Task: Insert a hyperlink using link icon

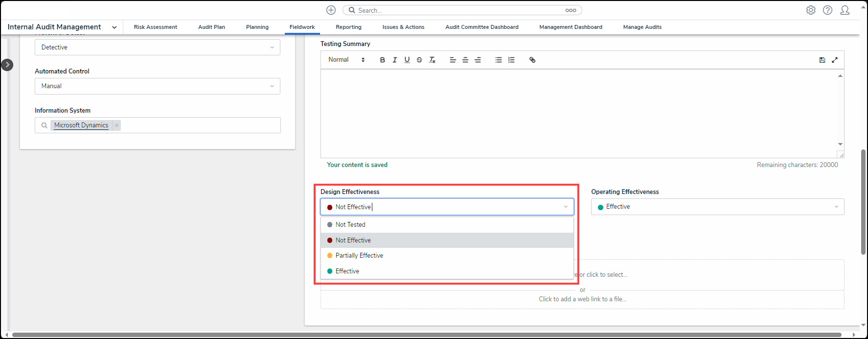Action: tap(532, 60)
